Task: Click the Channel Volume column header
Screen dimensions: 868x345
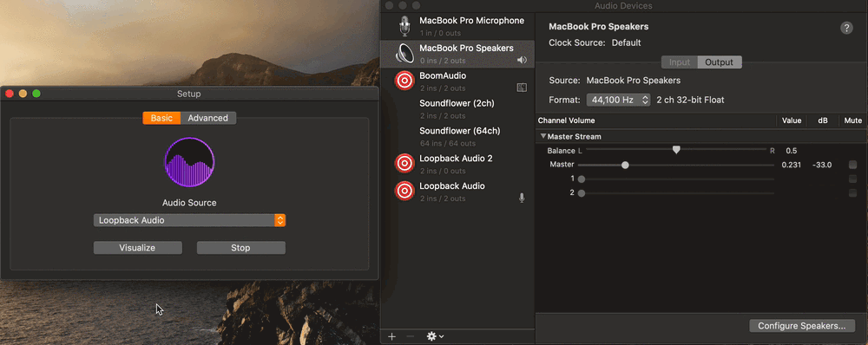Action: 566,120
